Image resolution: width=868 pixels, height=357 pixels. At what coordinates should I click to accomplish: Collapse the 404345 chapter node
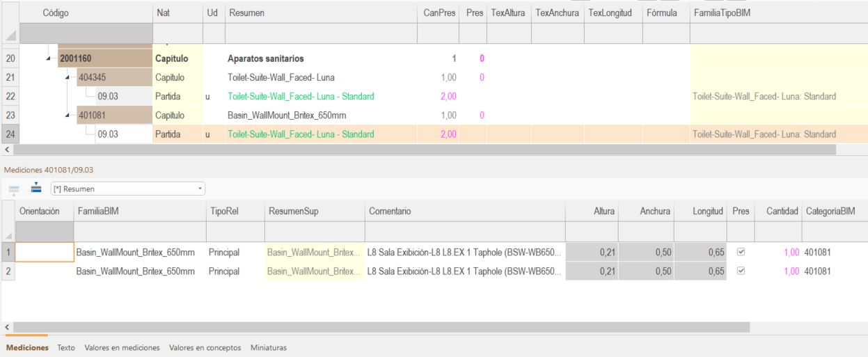point(68,78)
